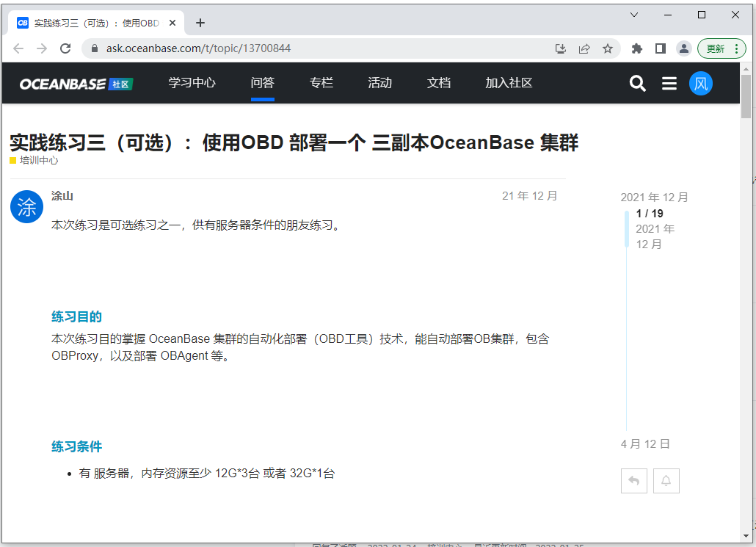Open the browser extensions puzzle icon

coord(637,48)
